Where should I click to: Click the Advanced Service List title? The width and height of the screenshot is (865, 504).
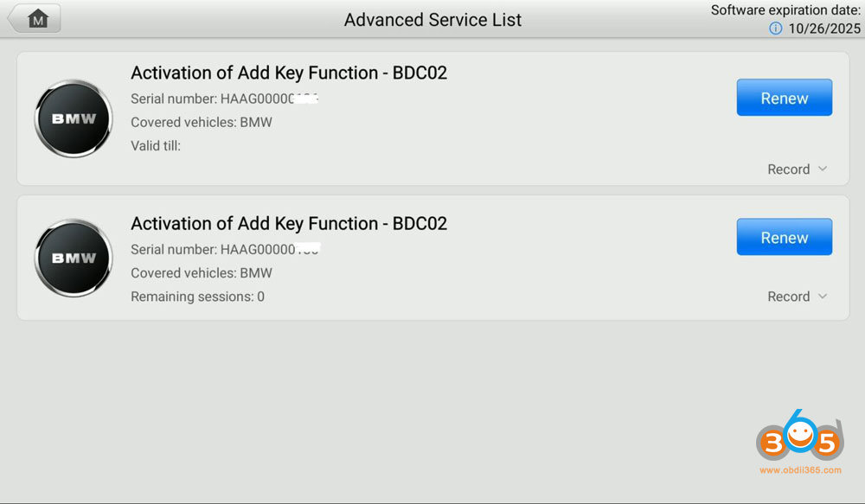tap(432, 19)
